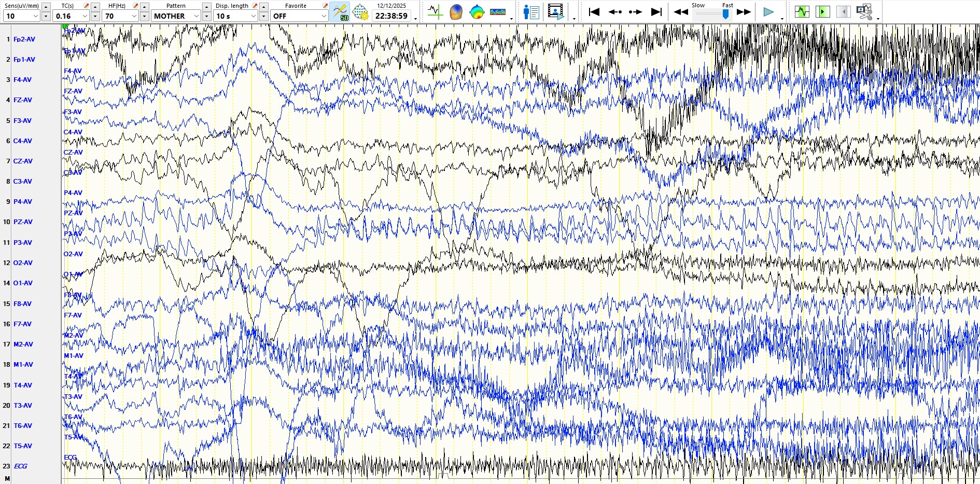Select channel 7 CZ-AV label
The width and height of the screenshot is (980, 484).
pos(23,161)
